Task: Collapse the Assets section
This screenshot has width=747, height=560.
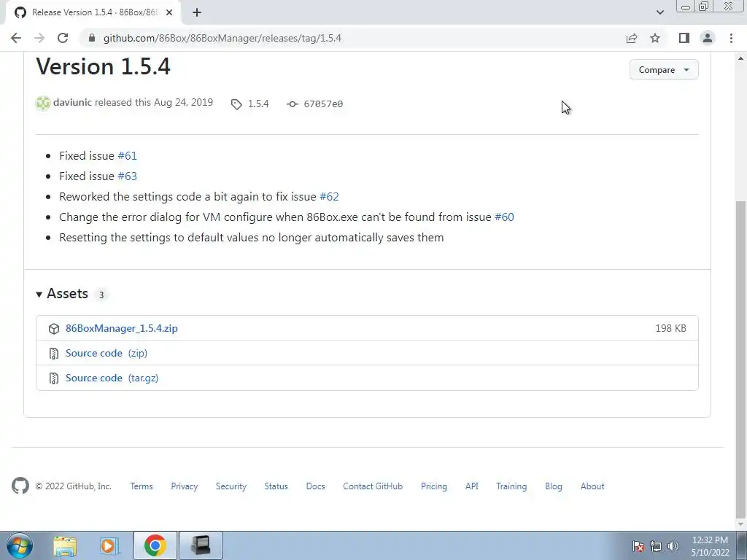Action: click(63, 294)
